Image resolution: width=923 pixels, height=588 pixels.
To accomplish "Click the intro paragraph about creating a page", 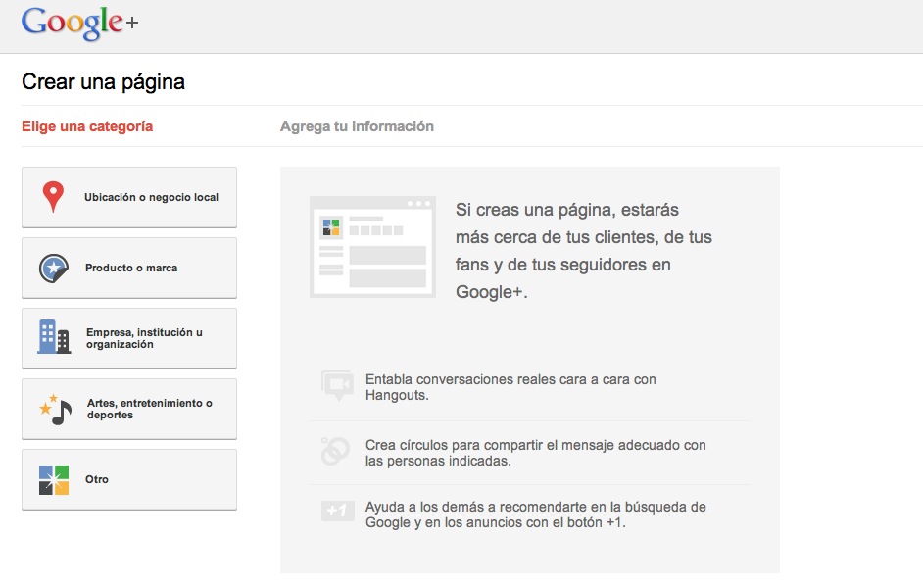I will tap(583, 251).
